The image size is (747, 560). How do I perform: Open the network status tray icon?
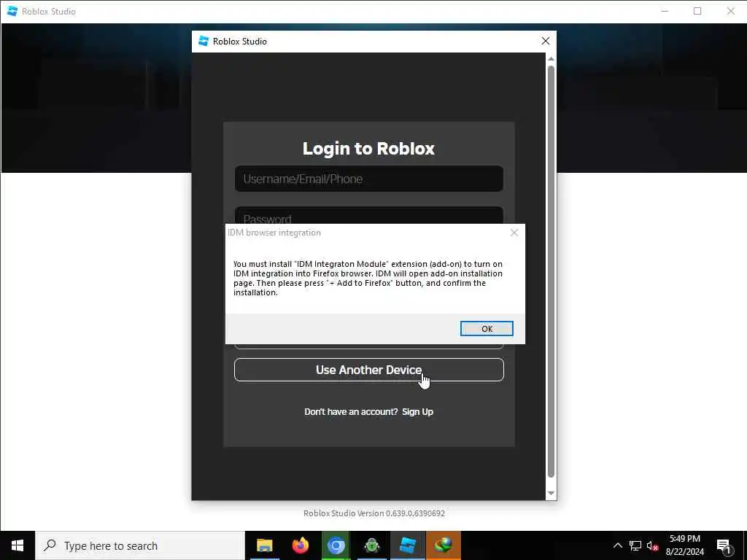[635, 545]
